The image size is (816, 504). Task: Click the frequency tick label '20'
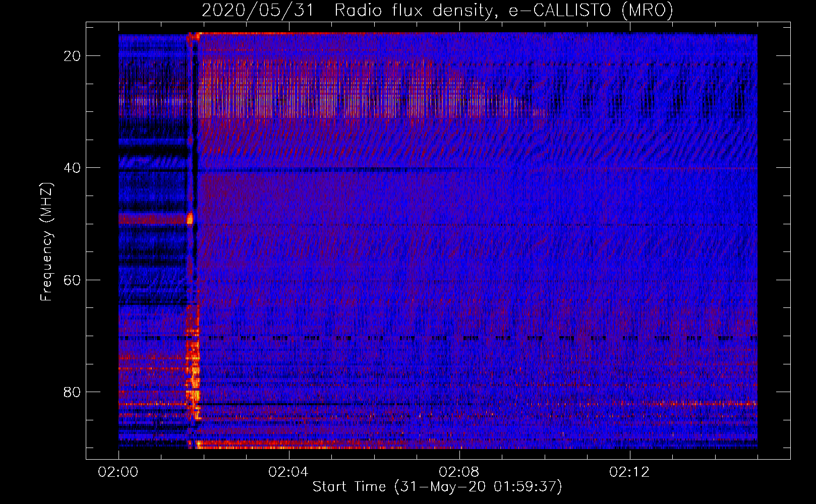(x=73, y=56)
